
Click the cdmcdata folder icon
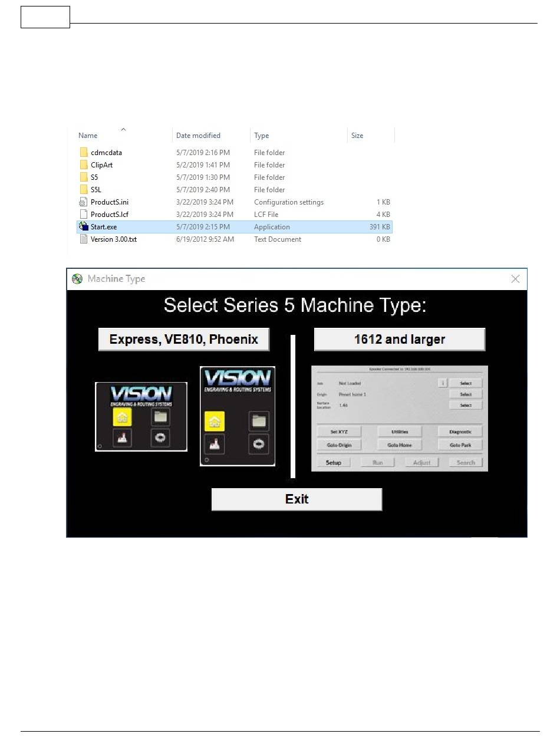(83, 153)
